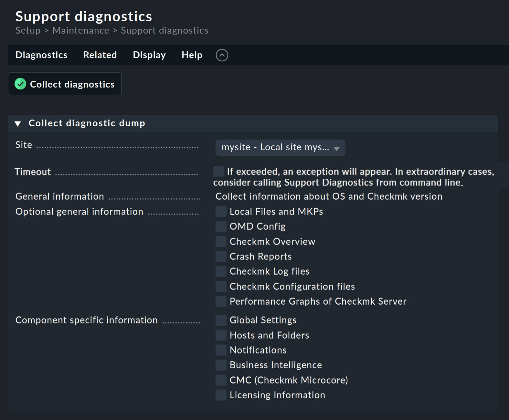Open the Display menu
This screenshot has width=509, height=420.
point(149,55)
